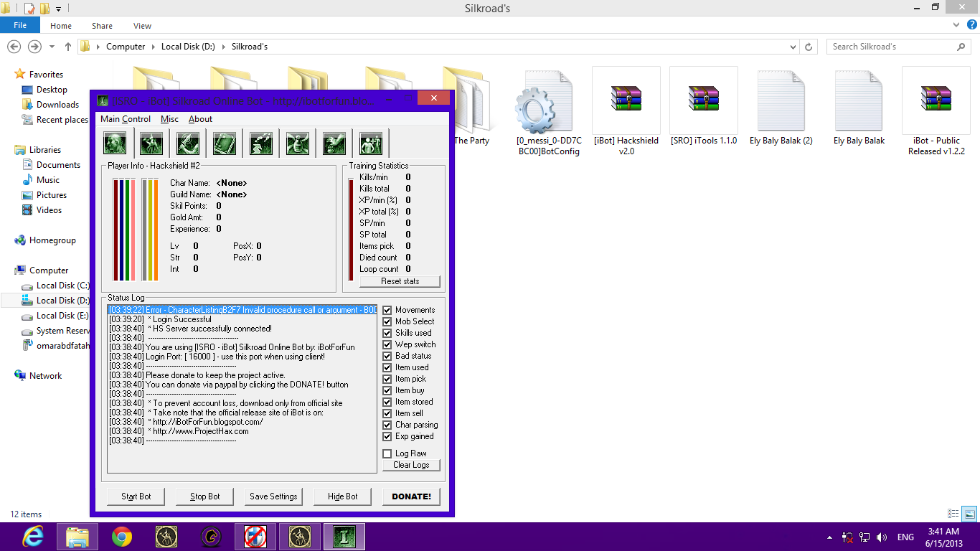Image resolution: width=980 pixels, height=551 pixels.
Task: Expand the breadcrumb arrow after Computer
Action: click(153, 47)
